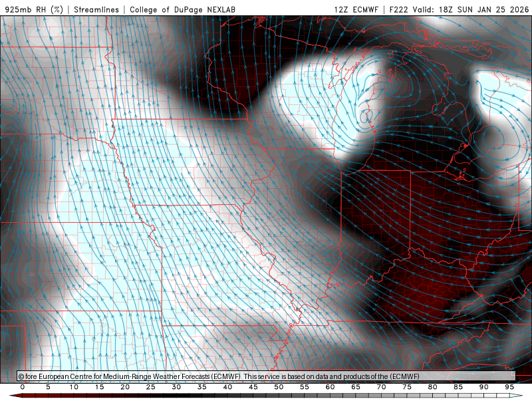
Task: Click colorbar label "30"
Action: tap(176, 387)
